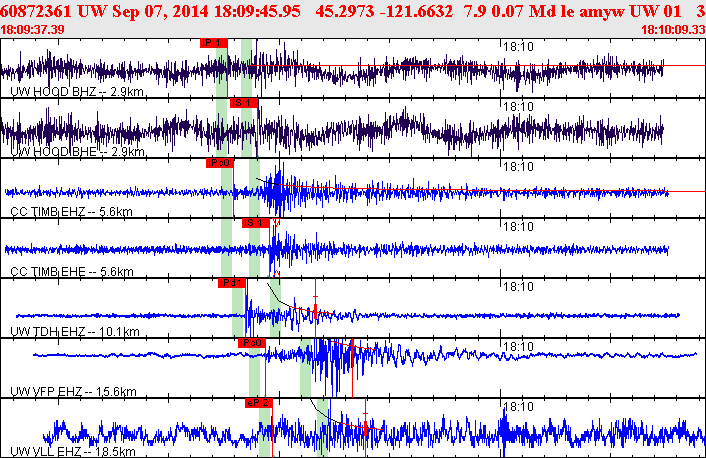Screen dimensions: 706x458
Task: Click the iPc0 pick marker on TIMB EHZ
Action: pyautogui.click(x=220, y=163)
